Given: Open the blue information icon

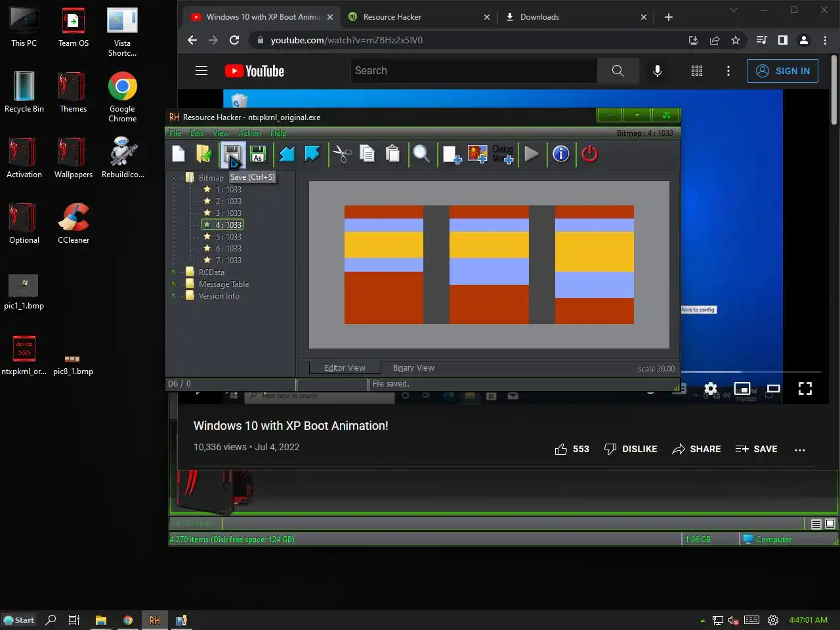Looking at the screenshot, I should pyautogui.click(x=560, y=154).
